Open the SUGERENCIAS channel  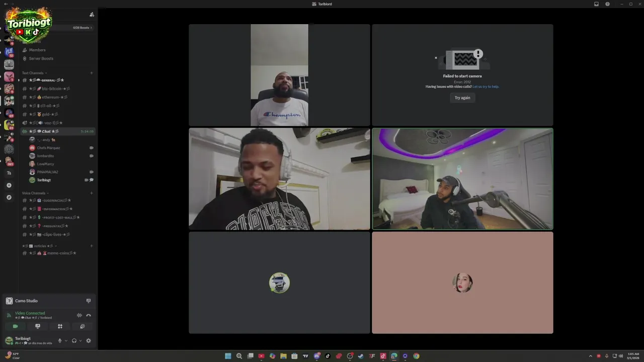(57, 200)
